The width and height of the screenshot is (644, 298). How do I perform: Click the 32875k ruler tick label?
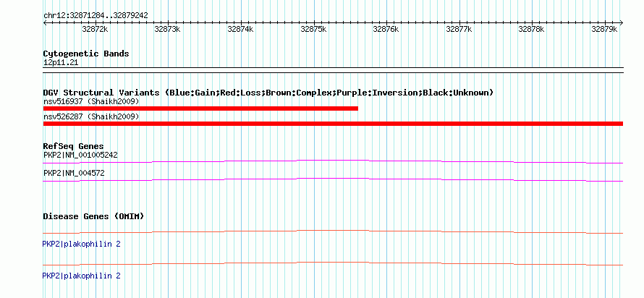[x=313, y=29]
